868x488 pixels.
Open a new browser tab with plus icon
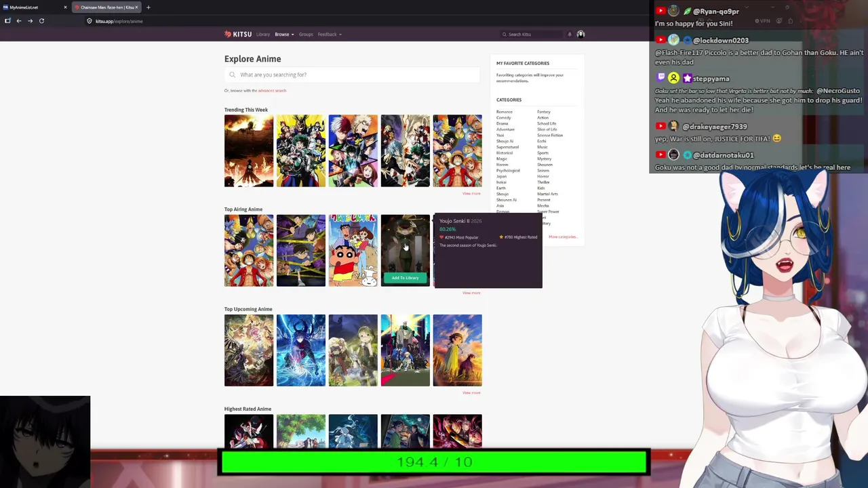coord(149,7)
